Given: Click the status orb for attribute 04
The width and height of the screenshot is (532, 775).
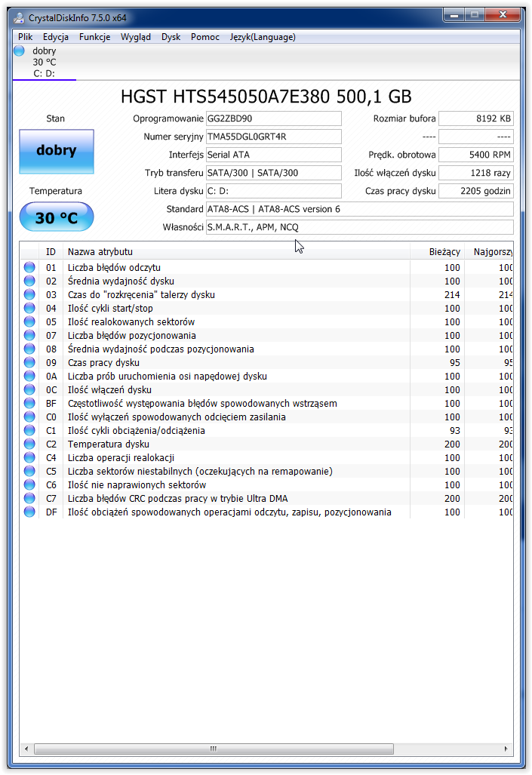Looking at the screenshot, I should click(29, 308).
